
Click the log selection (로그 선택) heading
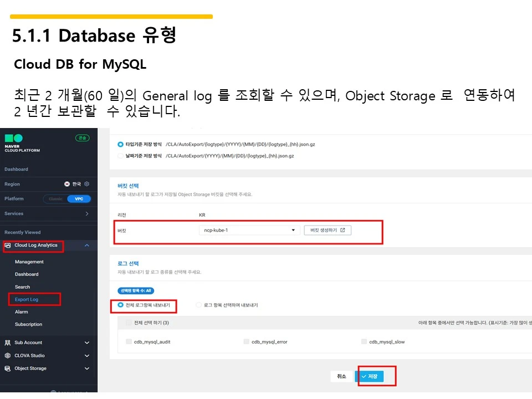pos(128,264)
